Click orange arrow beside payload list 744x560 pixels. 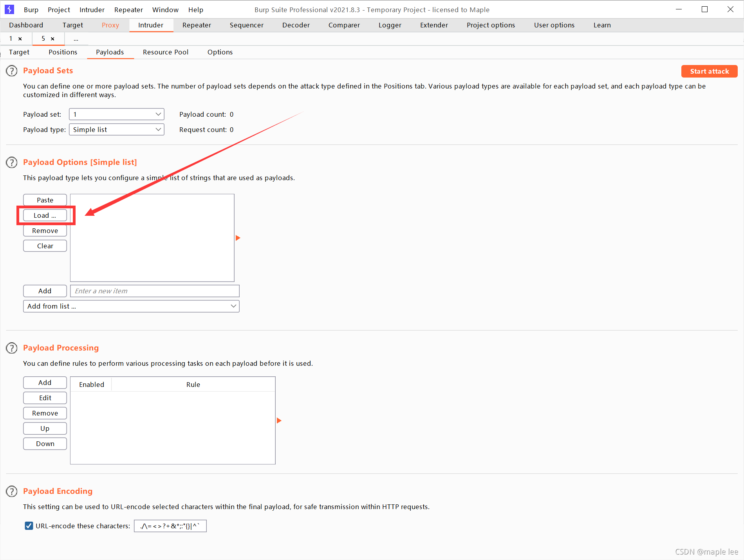click(x=238, y=238)
